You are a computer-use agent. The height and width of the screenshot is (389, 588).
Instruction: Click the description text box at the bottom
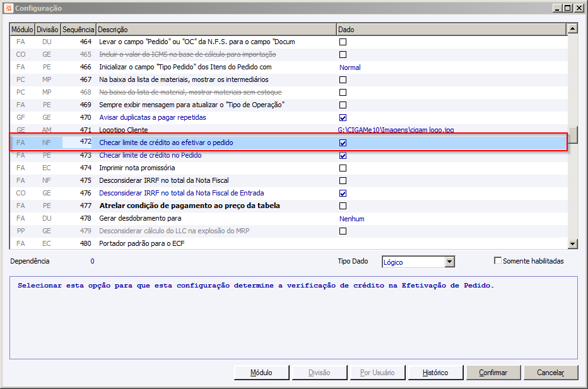click(293, 318)
